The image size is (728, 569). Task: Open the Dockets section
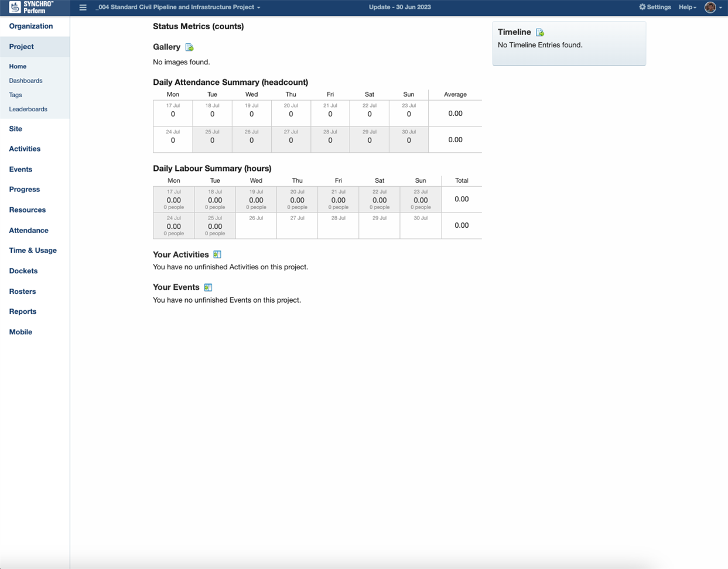pyautogui.click(x=23, y=271)
